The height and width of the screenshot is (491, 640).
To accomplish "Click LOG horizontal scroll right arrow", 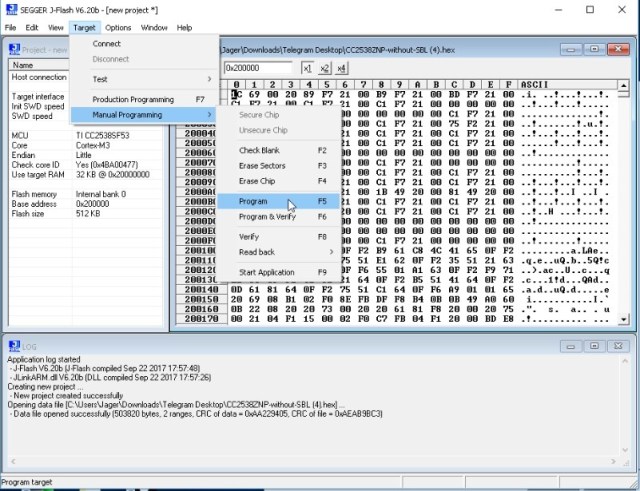I will click(x=613, y=462).
